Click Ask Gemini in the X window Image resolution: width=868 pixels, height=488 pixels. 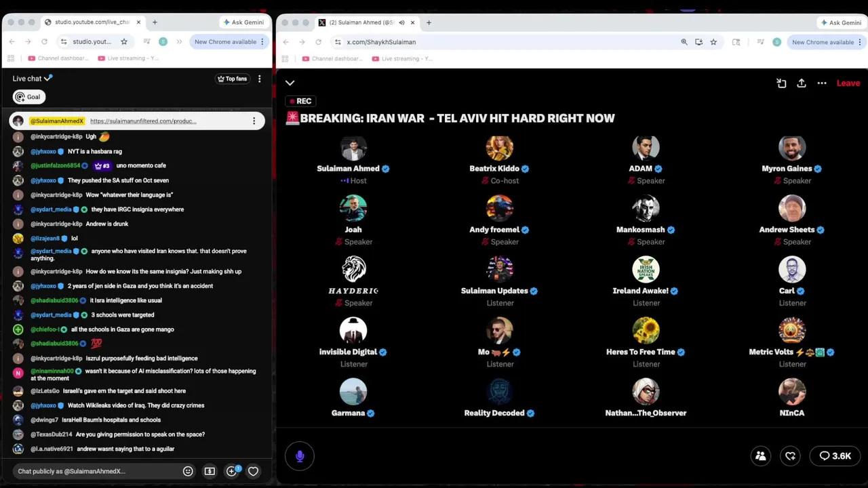(841, 22)
